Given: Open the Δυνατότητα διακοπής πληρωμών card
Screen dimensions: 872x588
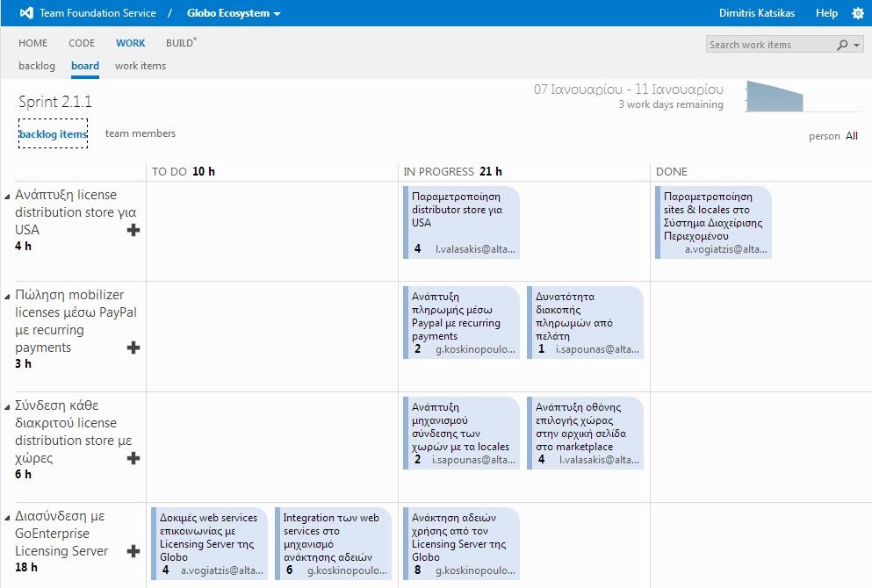Looking at the screenshot, I should pyautogui.click(x=585, y=322).
